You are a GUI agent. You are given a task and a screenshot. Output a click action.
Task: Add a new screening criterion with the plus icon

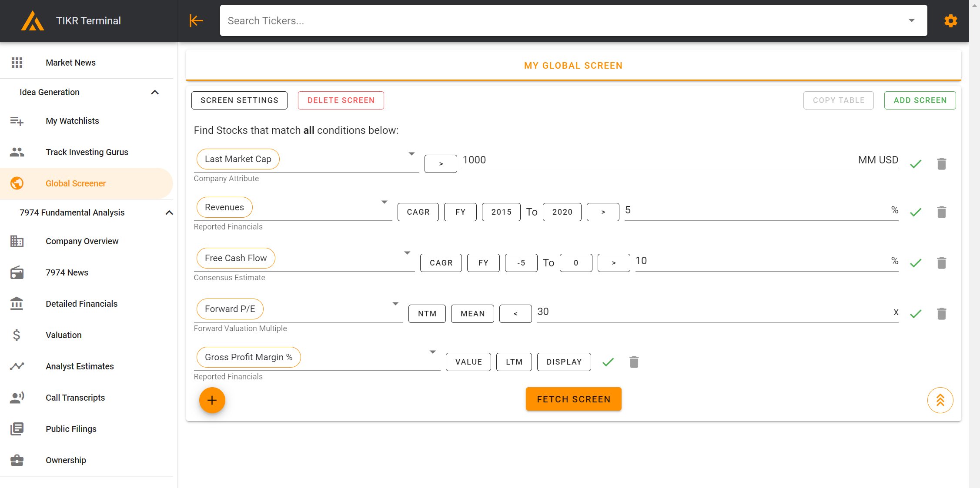(212, 400)
